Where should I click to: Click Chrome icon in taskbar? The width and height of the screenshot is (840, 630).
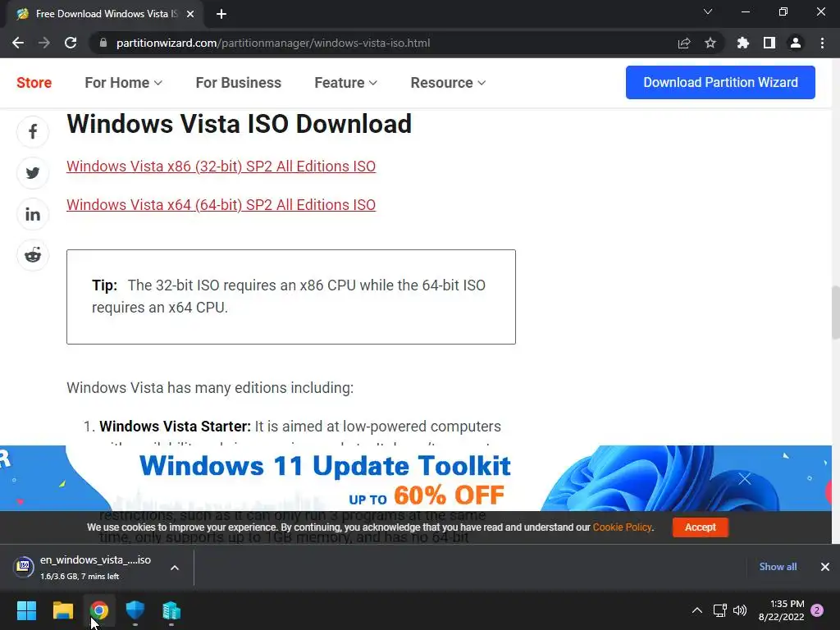click(99, 610)
